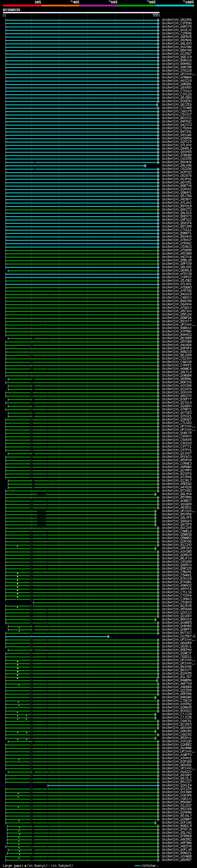Select hit label UniRef100_A9RIM8

pyautogui.click(x=177, y=67)
